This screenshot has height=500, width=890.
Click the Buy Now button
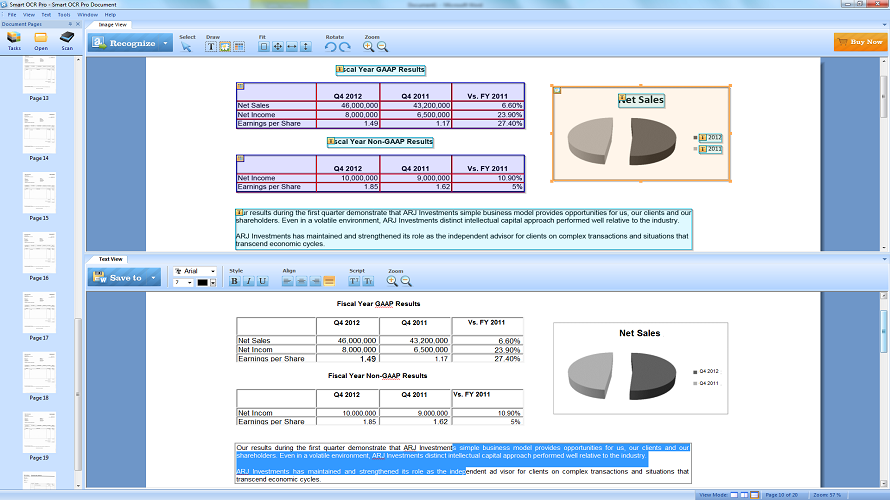pos(859,42)
